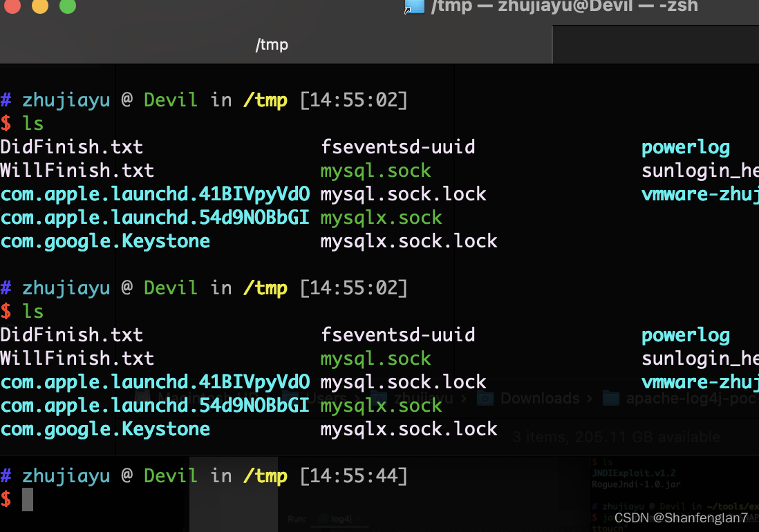Select the /tmp terminal tab
This screenshot has width=759, height=532.
pyautogui.click(x=272, y=44)
